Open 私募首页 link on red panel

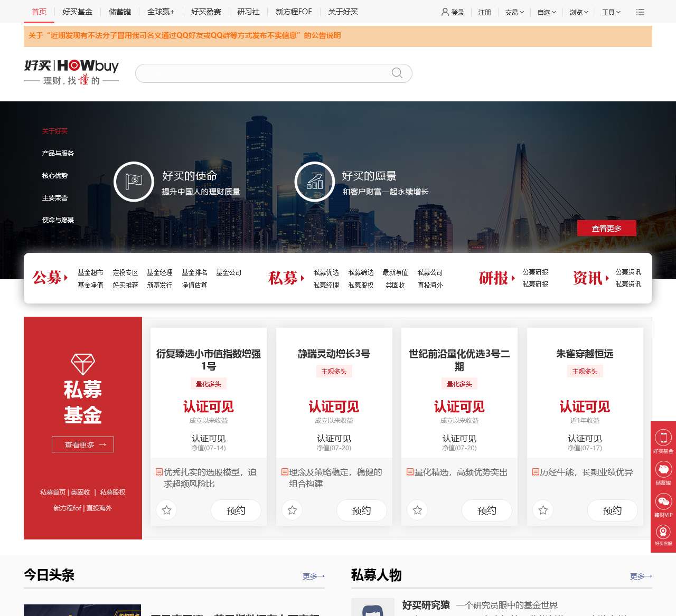[53, 492]
